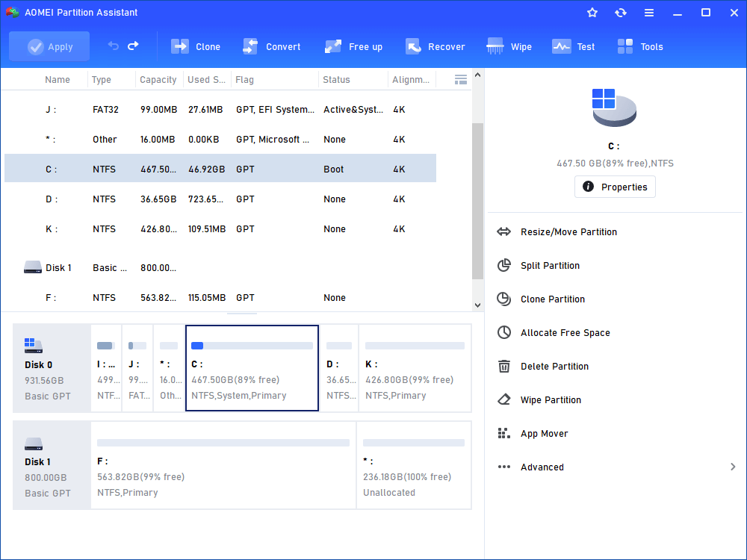Click the Redo arrow icon
Viewport: 747px width, 560px height.
[x=134, y=46]
